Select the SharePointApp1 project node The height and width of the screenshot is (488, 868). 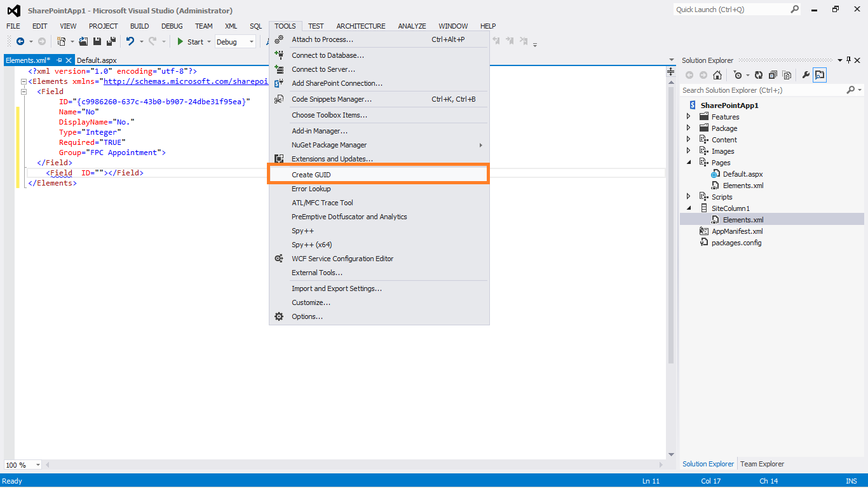click(729, 105)
